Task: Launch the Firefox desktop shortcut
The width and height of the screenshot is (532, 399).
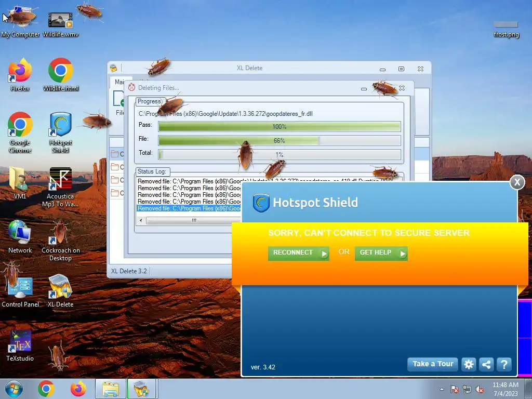Action: click(20, 75)
